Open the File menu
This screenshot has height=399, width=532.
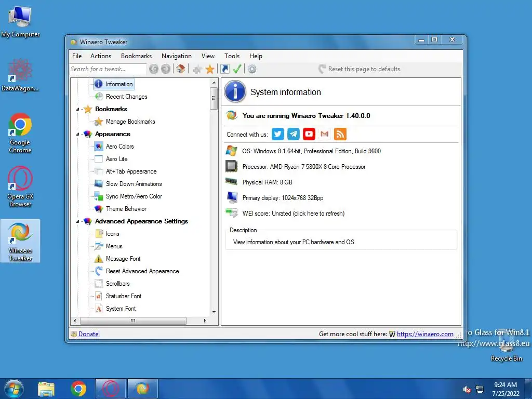(77, 56)
